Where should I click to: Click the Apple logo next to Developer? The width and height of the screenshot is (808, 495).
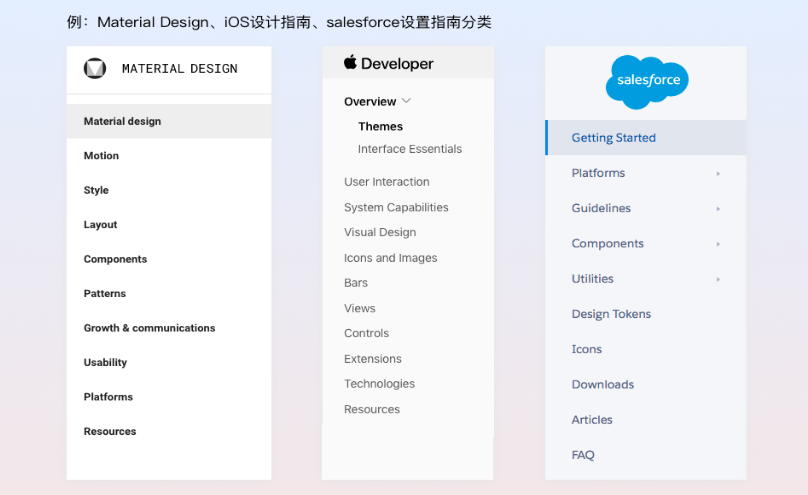[x=350, y=62]
